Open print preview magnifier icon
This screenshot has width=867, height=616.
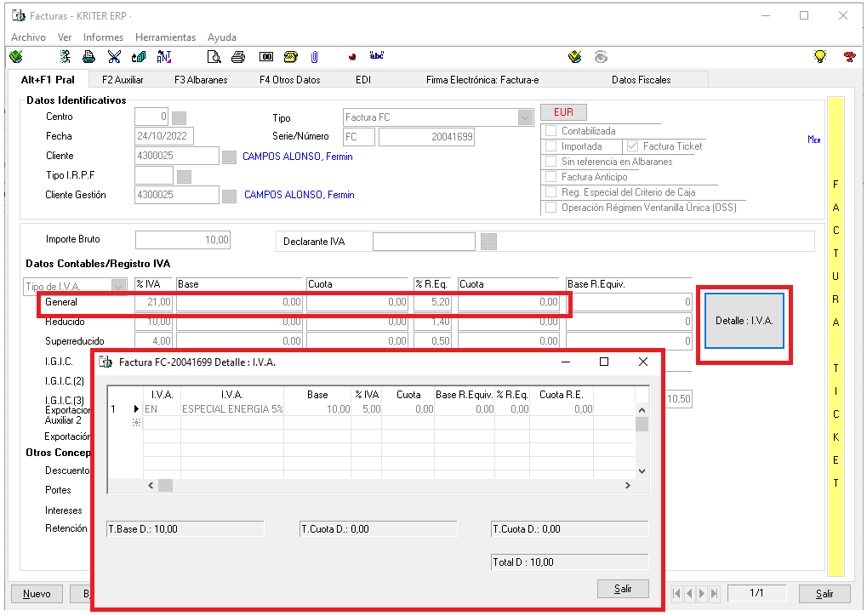click(214, 56)
